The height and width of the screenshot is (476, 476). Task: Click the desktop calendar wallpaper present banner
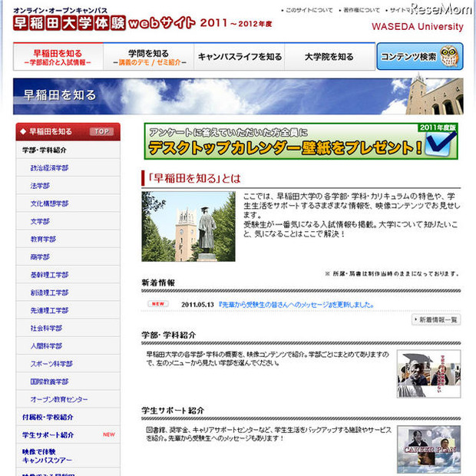coord(301,141)
